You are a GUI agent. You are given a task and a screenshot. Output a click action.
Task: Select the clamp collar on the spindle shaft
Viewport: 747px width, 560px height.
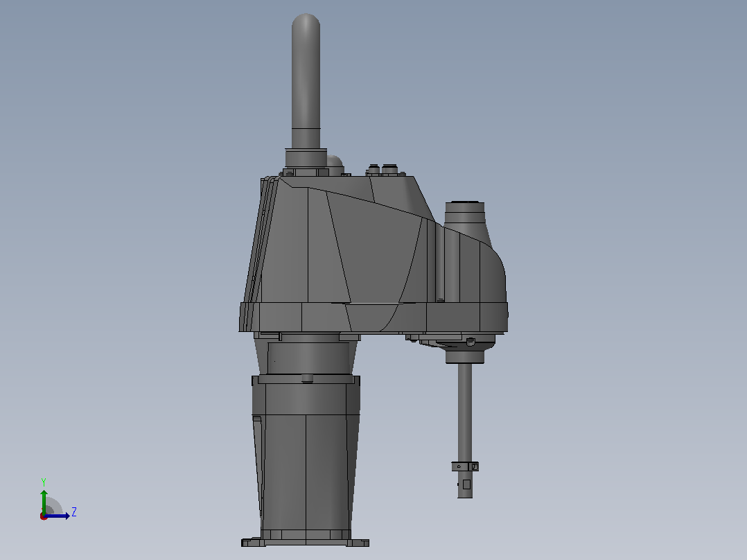coord(465,466)
